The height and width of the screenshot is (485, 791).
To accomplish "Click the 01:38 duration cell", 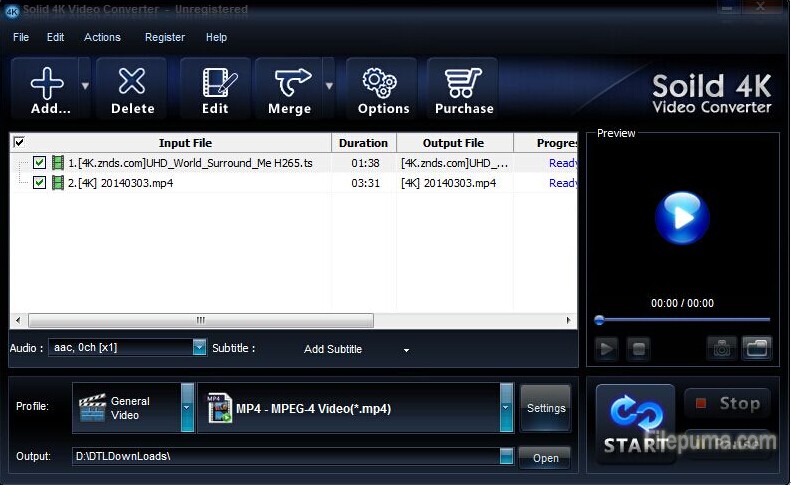I will 365,163.
